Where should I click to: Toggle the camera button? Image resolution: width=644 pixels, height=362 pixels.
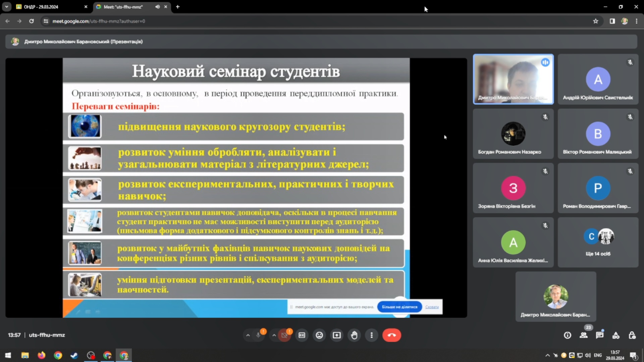click(284, 335)
